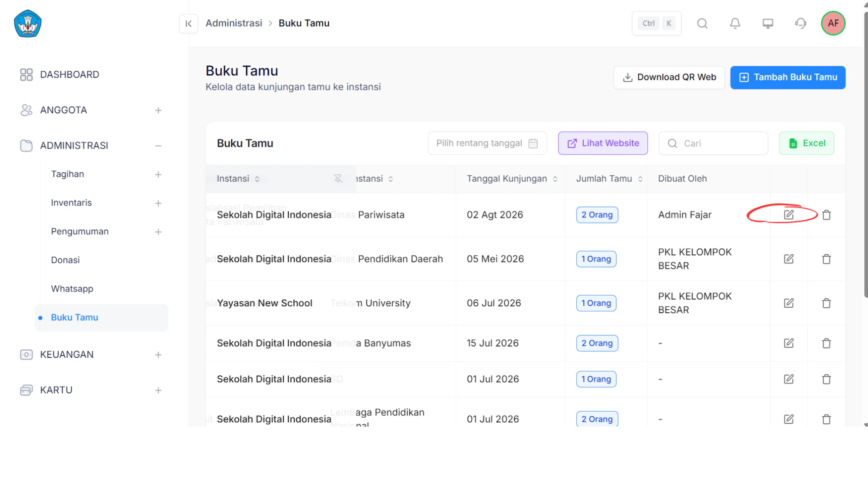This screenshot has height=488, width=868.
Task: Open the date range picker field
Action: pyautogui.click(x=487, y=143)
